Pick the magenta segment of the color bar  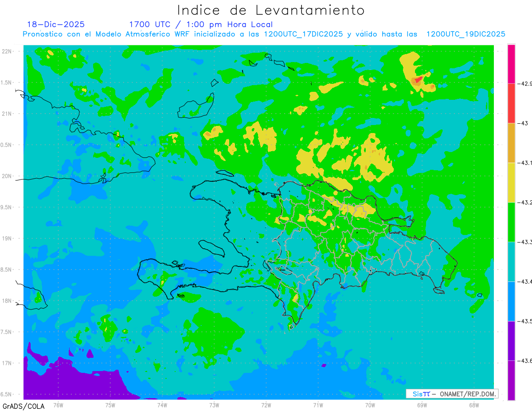[x=511, y=64]
